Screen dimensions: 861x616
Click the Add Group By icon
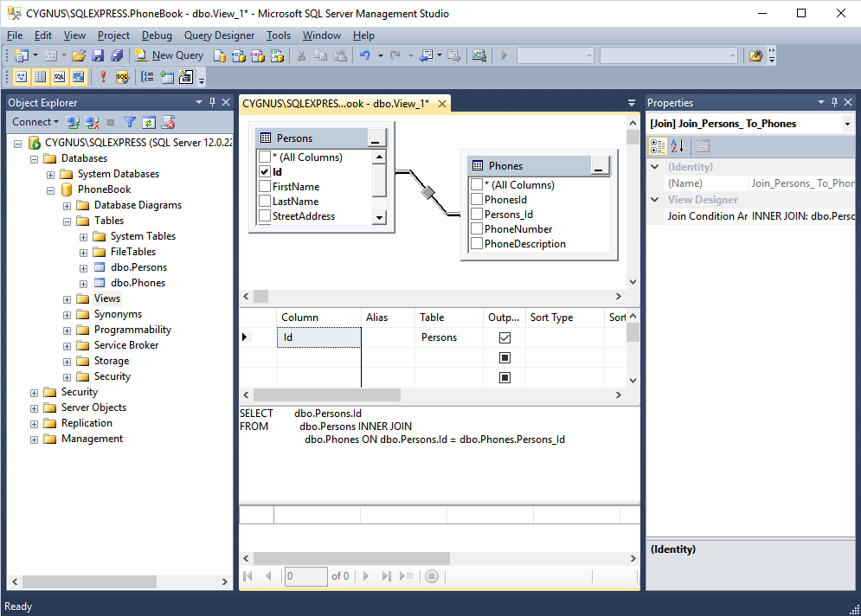tap(147, 77)
